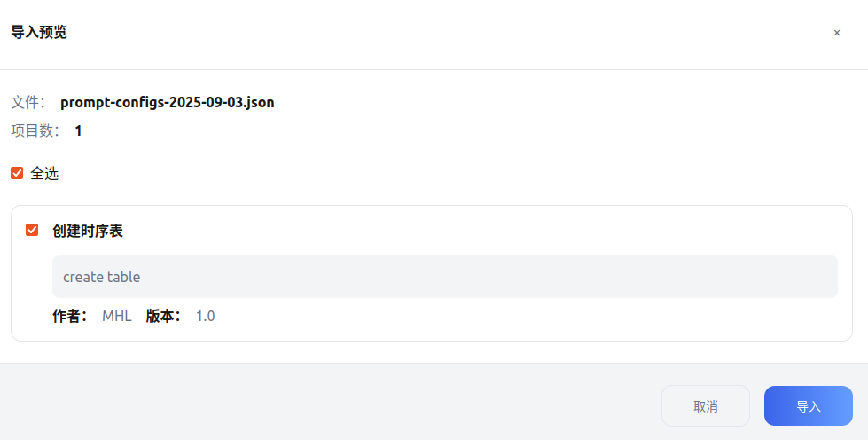Click the author value MHL
868x440 pixels.
116,316
